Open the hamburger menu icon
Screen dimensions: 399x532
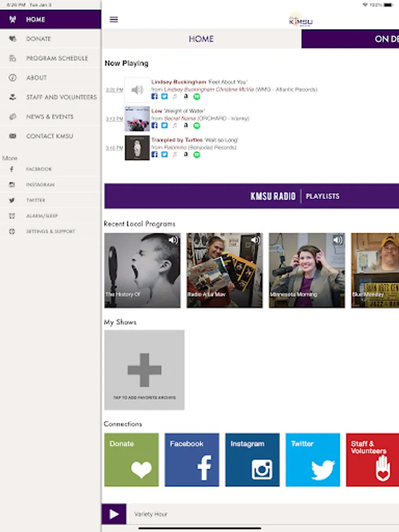[113, 20]
